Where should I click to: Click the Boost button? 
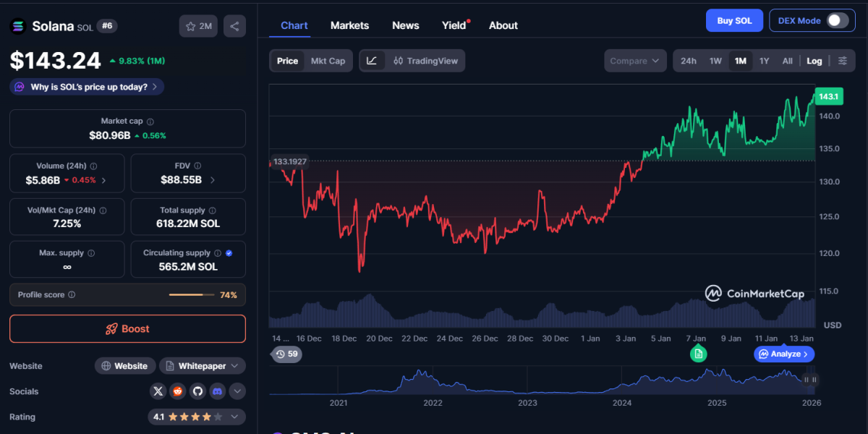(127, 328)
